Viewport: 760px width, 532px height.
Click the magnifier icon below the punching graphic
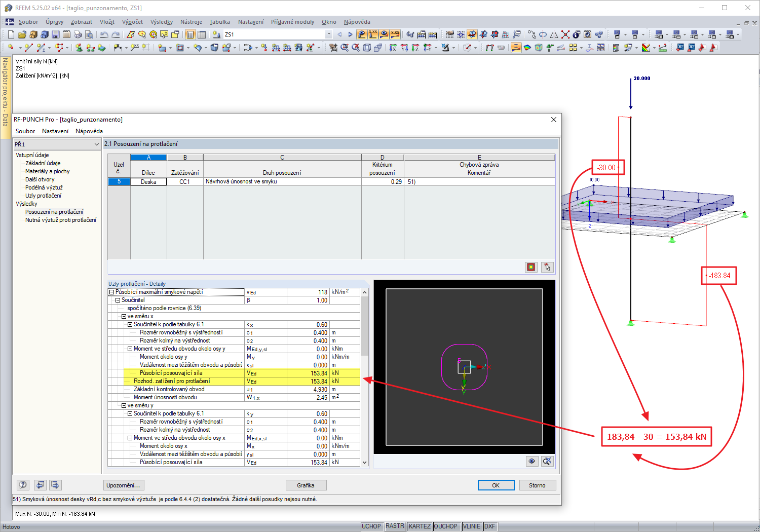(x=547, y=461)
